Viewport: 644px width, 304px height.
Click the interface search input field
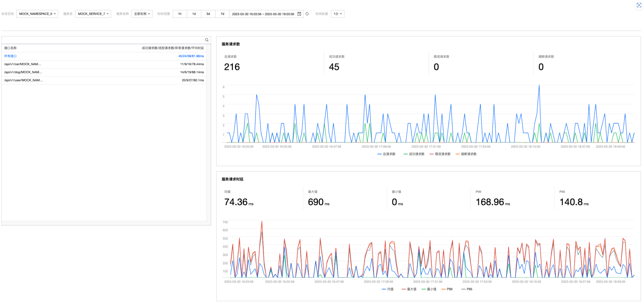click(102, 40)
